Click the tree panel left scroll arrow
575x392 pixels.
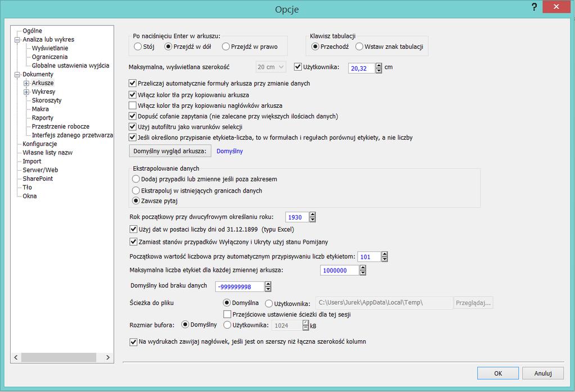click(16, 357)
